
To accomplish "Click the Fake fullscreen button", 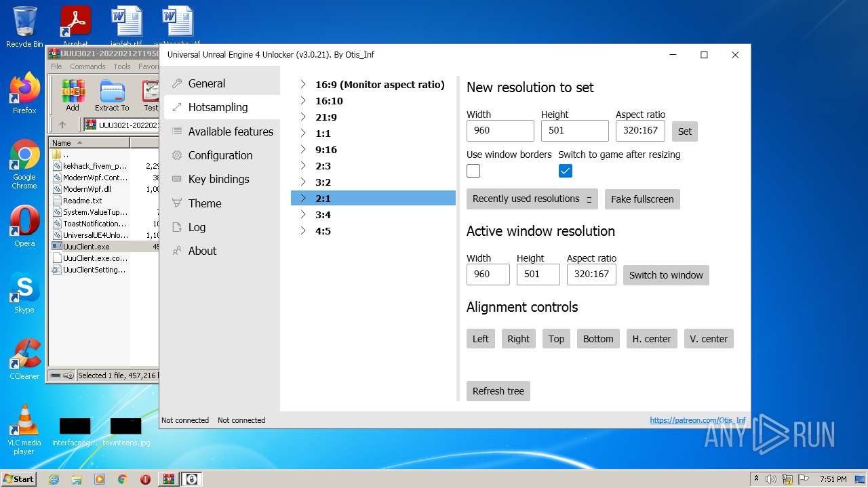I will pyautogui.click(x=642, y=199).
